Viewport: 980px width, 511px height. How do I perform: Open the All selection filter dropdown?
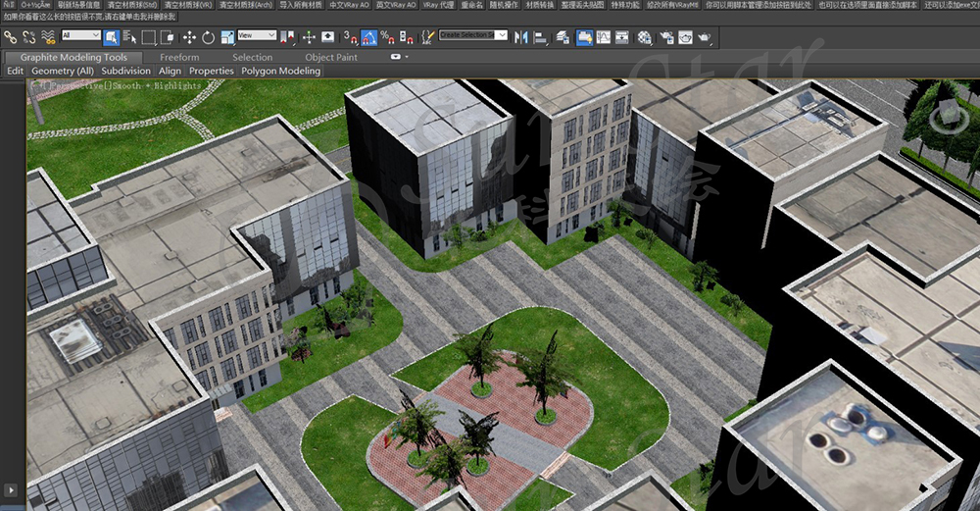coord(81,35)
